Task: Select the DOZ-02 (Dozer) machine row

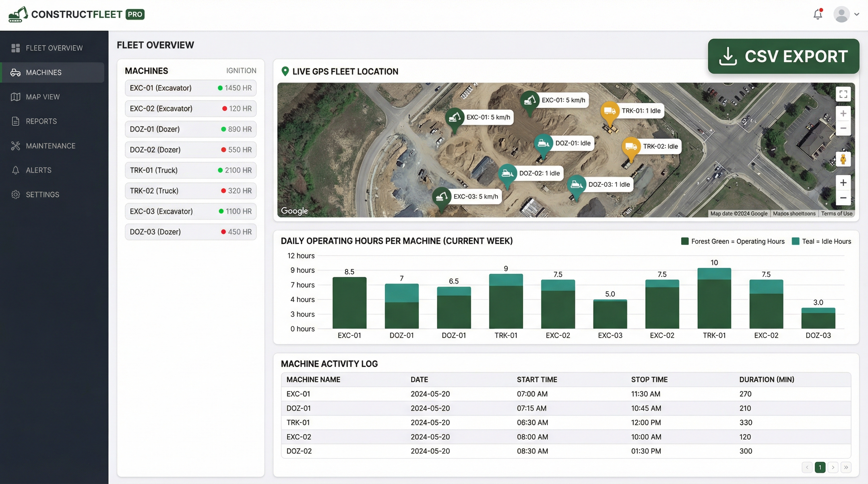Action: [191, 150]
